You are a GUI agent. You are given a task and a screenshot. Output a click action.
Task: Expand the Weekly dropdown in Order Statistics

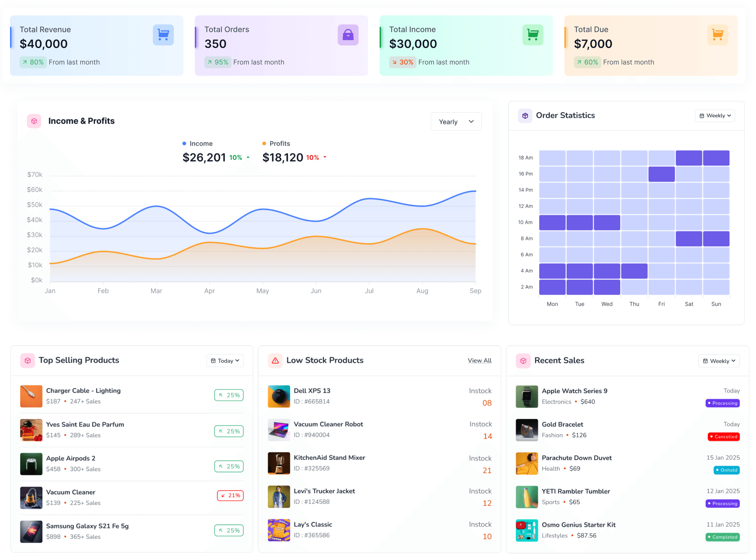(715, 116)
